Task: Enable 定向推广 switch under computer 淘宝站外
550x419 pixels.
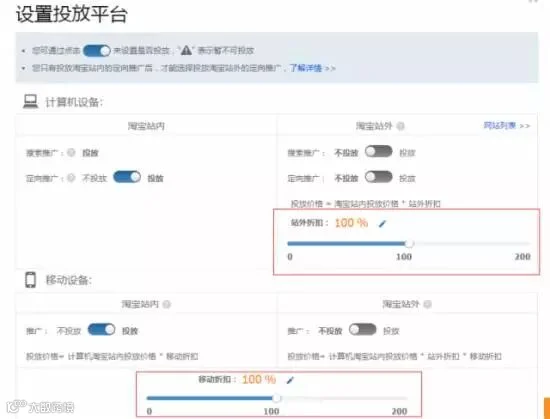Action: pos(378,177)
